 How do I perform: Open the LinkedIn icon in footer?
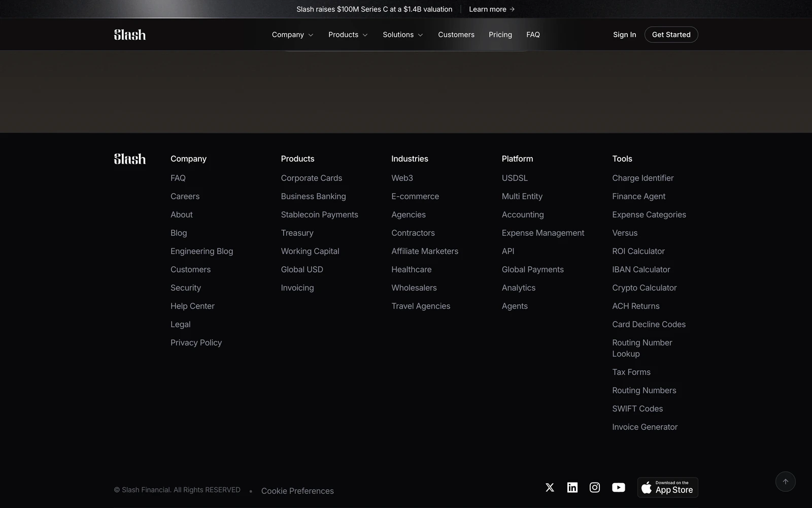pyautogui.click(x=572, y=488)
